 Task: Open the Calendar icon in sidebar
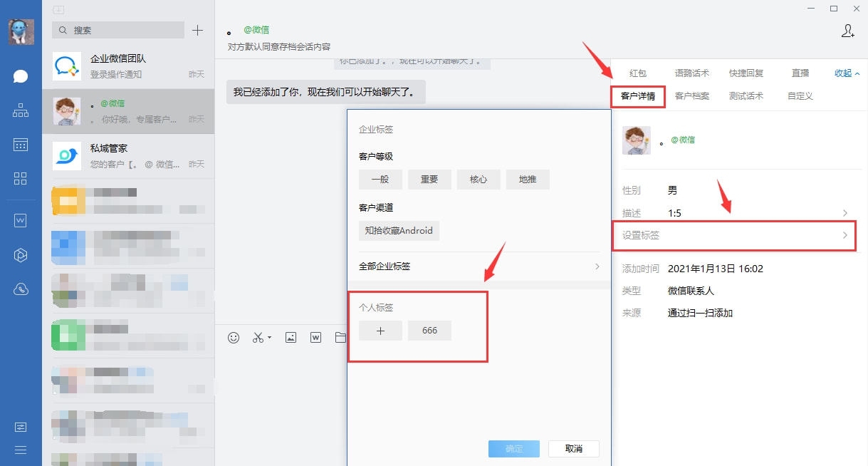tap(21, 145)
